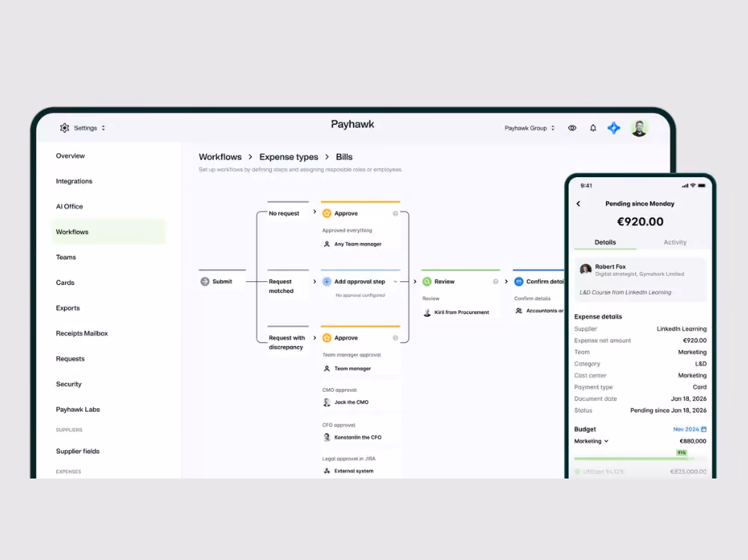Click Kiril from Procurement reviewer
This screenshot has width=748, height=560.
tap(456, 313)
